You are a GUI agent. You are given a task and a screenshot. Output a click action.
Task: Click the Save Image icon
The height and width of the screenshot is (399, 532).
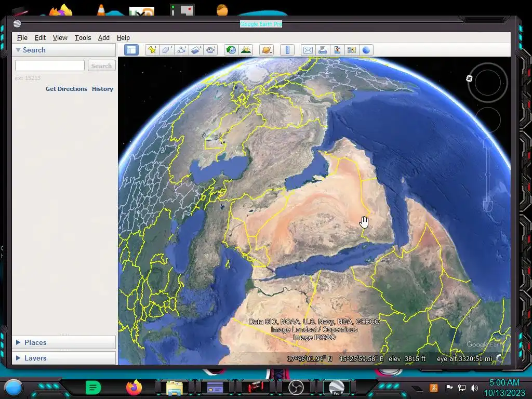point(337,50)
